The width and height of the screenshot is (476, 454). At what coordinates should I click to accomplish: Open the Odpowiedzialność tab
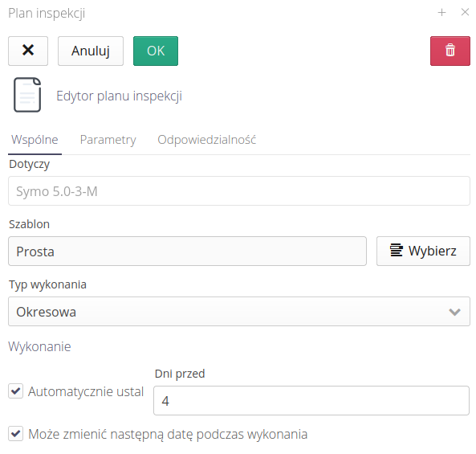(x=207, y=140)
